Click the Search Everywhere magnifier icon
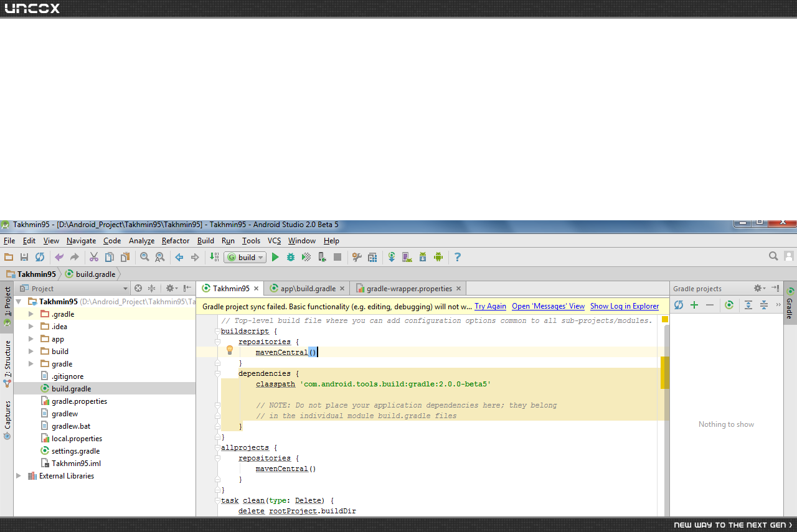This screenshot has height=532, width=797. 773,256
